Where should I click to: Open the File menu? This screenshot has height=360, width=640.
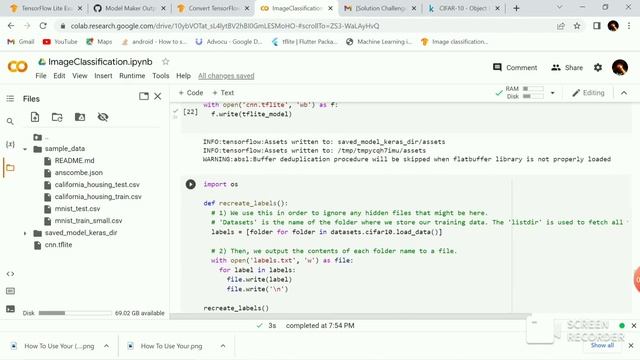tap(41, 76)
